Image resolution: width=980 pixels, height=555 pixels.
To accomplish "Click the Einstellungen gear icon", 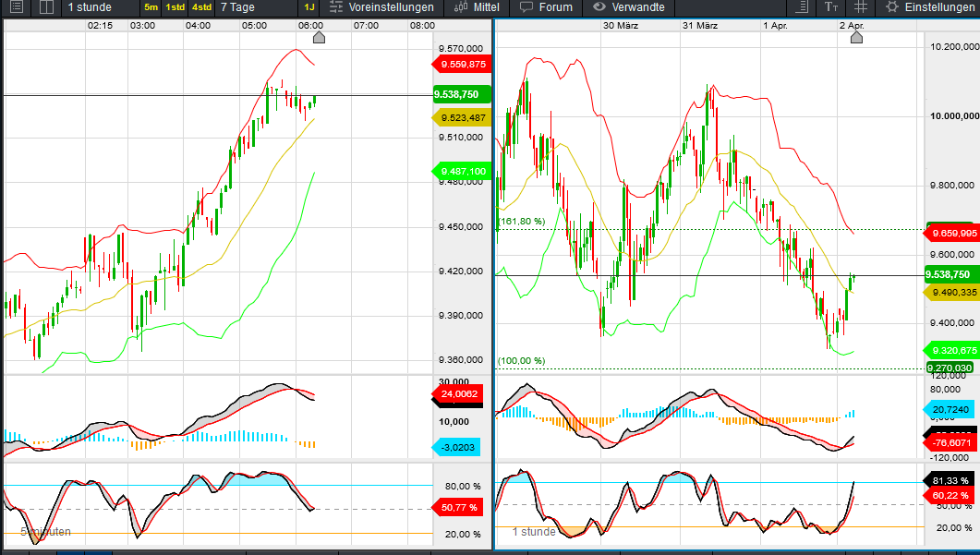I will coord(892,6).
